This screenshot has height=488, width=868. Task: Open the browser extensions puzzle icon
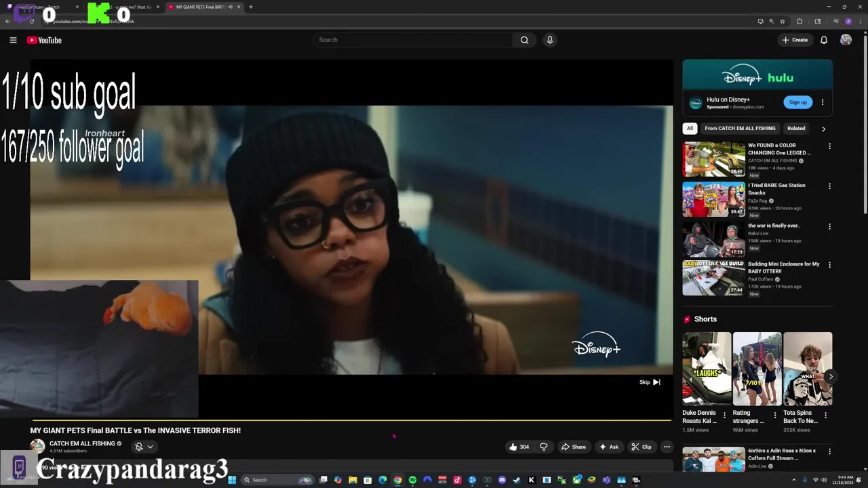tap(800, 21)
